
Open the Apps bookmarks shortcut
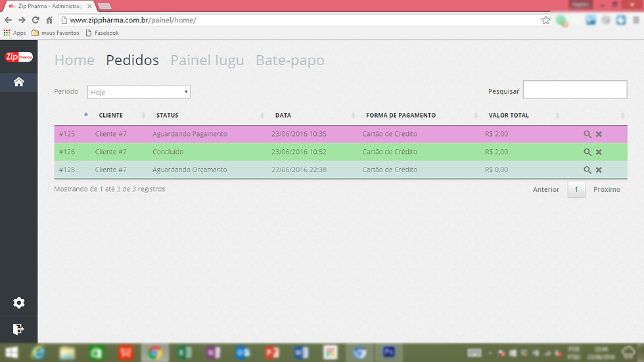click(14, 33)
